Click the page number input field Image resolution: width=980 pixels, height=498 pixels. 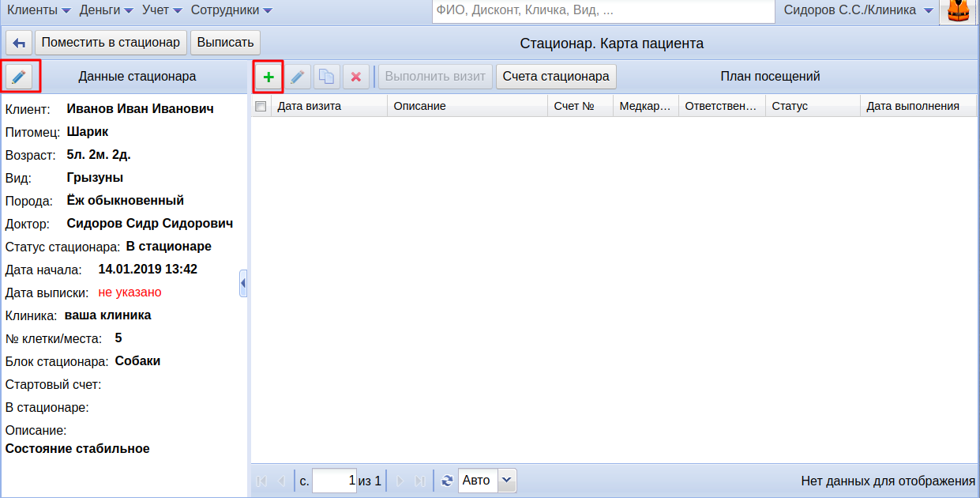335,481
